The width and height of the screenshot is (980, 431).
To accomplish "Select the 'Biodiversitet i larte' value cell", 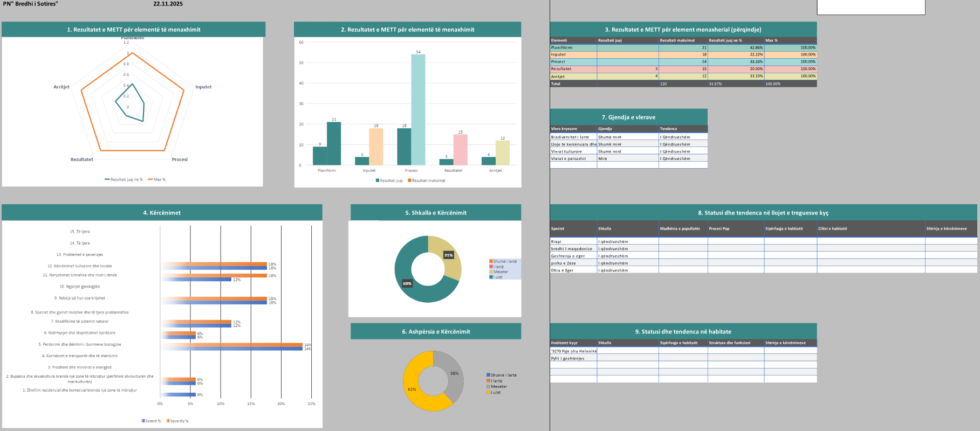I will click(x=573, y=137).
